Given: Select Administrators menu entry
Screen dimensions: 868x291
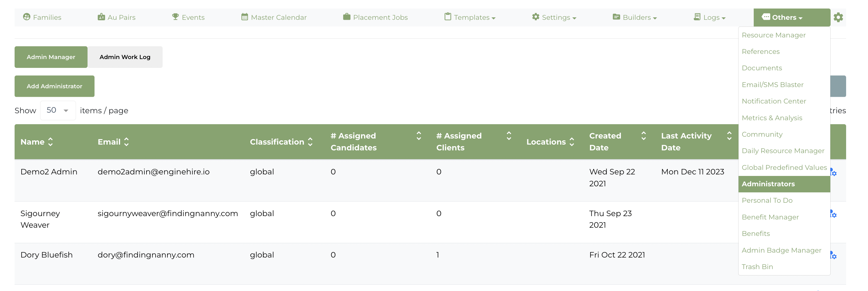Looking at the screenshot, I should [784, 184].
